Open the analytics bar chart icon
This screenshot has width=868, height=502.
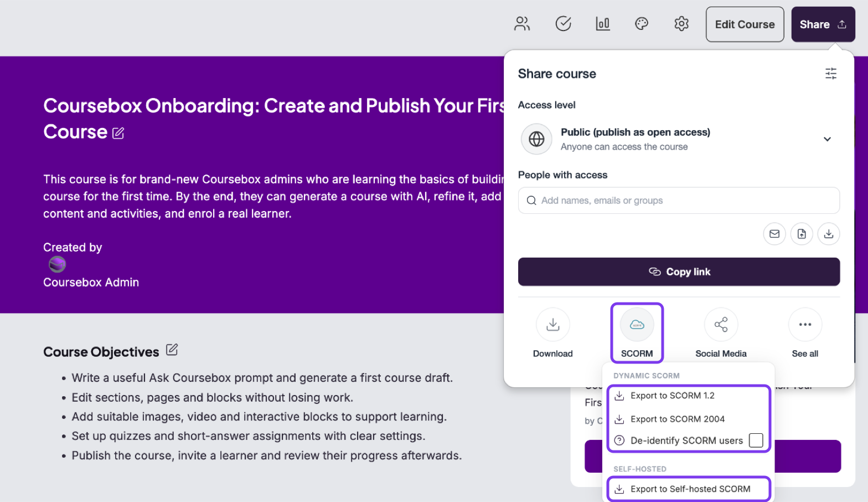[x=603, y=24]
